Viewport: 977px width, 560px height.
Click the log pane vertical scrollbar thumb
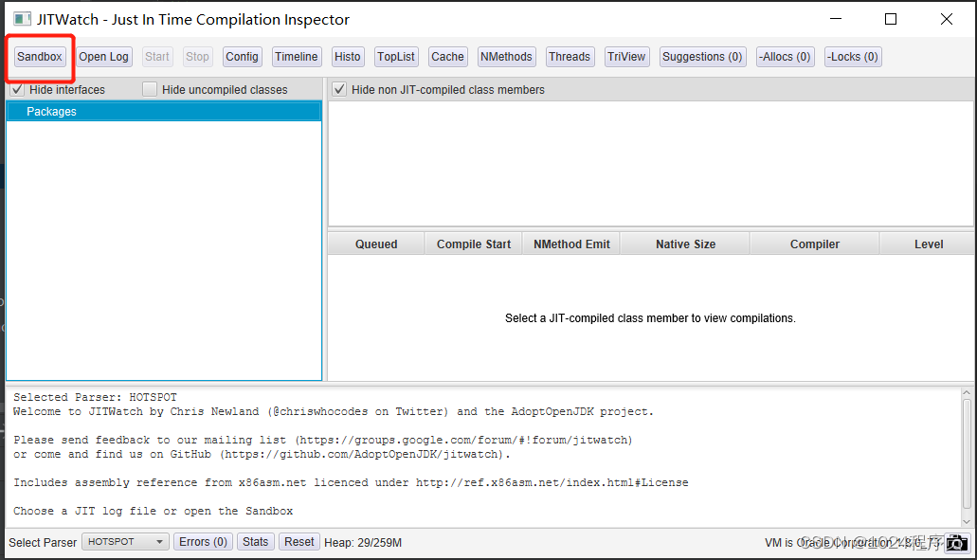tap(967, 455)
